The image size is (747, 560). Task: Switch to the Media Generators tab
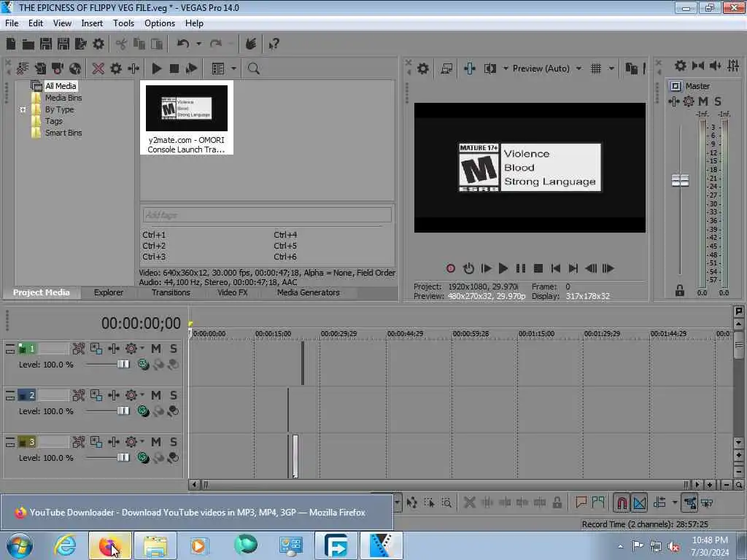point(309,292)
